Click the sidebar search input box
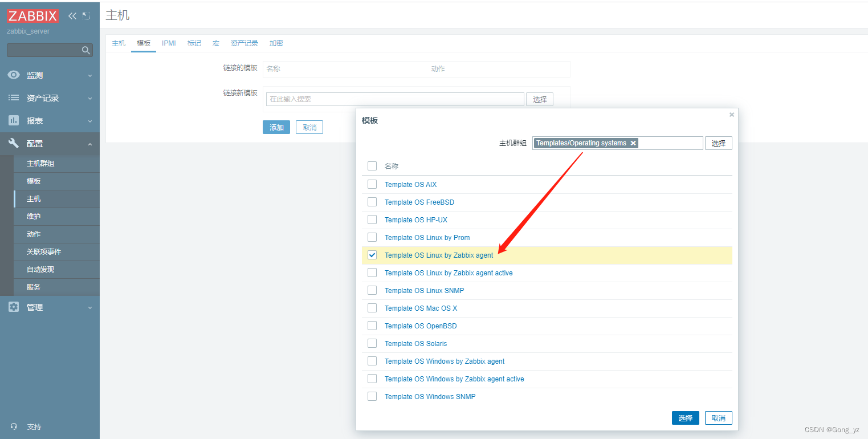868x439 pixels. (50, 50)
